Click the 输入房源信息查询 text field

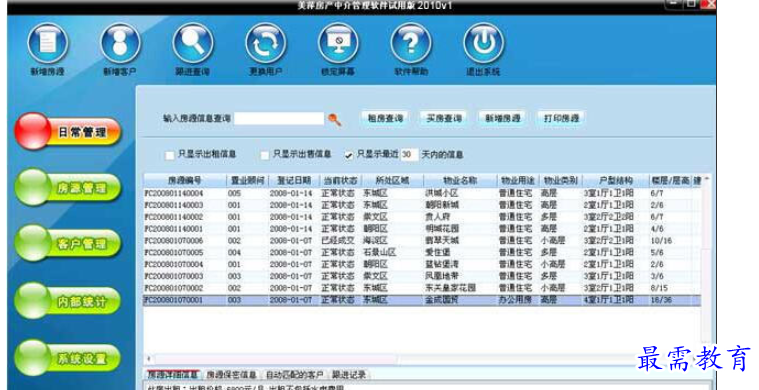[279, 119]
